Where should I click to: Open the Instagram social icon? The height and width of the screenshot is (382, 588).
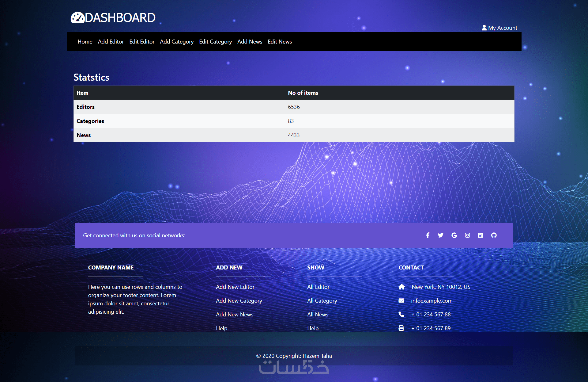coord(467,235)
